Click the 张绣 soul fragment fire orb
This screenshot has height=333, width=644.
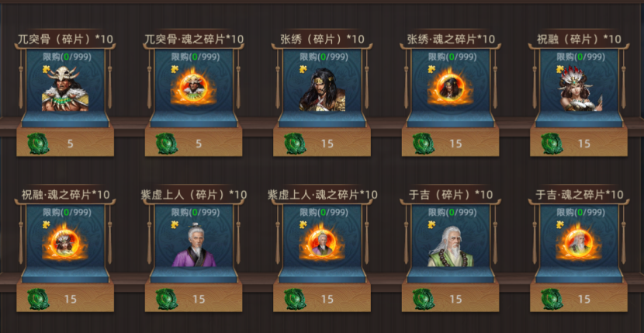(x=450, y=88)
